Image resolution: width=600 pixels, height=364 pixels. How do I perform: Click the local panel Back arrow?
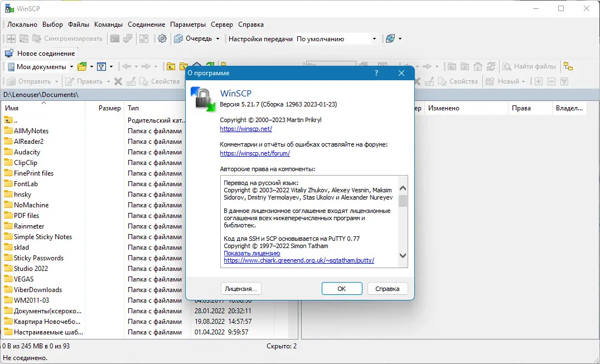point(126,66)
